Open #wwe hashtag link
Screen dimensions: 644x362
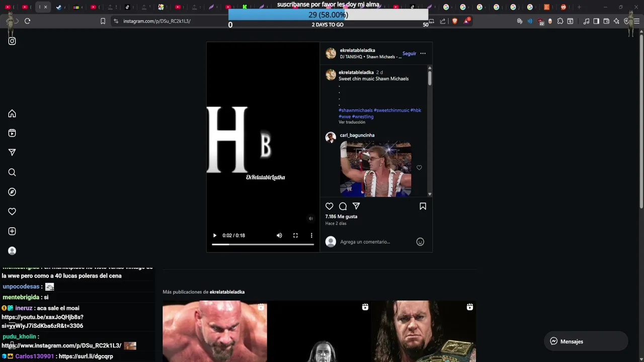(345, 117)
